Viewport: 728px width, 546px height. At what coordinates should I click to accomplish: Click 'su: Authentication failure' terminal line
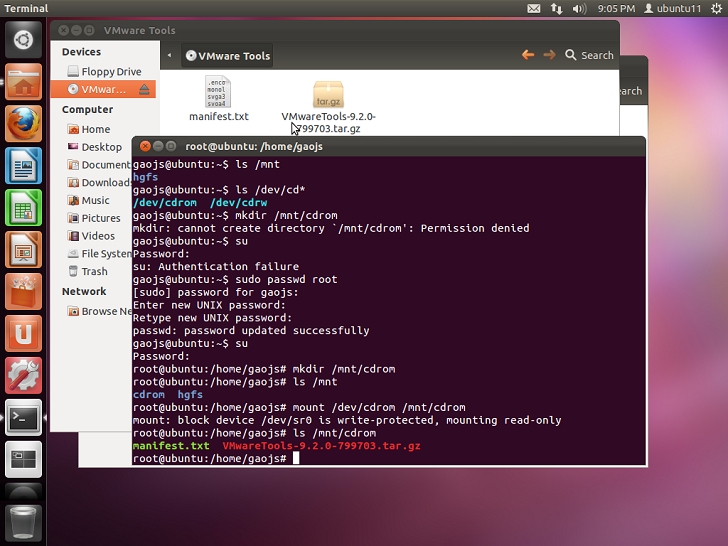[x=216, y=266]
